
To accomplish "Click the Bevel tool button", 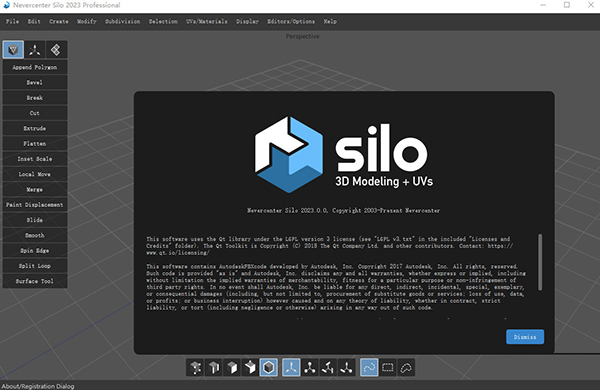I will click(35, 82).
